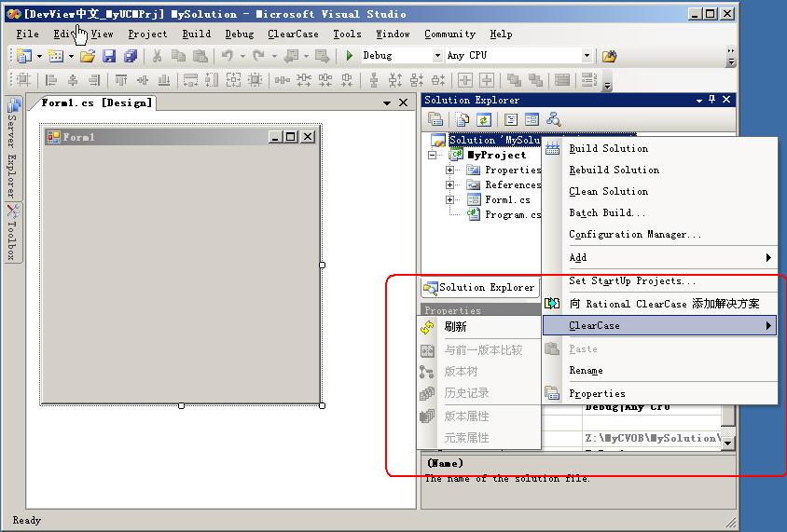Click the Bring to Front layout icon
The height and width of the screenshot is (532, 787).
click(514, 80)
